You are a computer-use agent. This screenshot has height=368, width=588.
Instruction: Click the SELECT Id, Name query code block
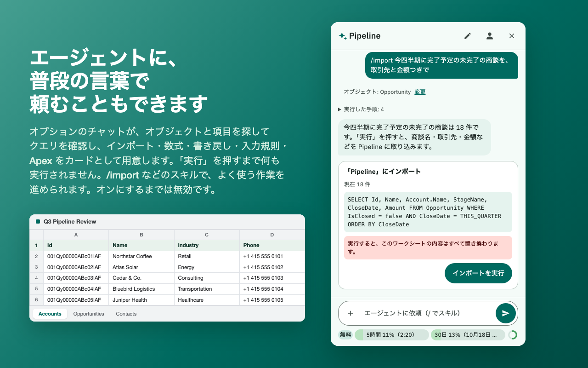[x=428, y=212]
